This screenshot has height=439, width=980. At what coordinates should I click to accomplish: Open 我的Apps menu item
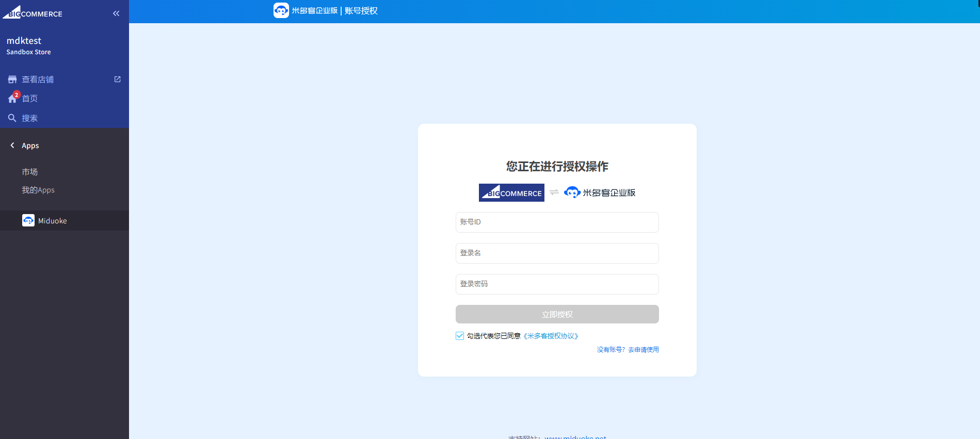(x=38, y=190)
